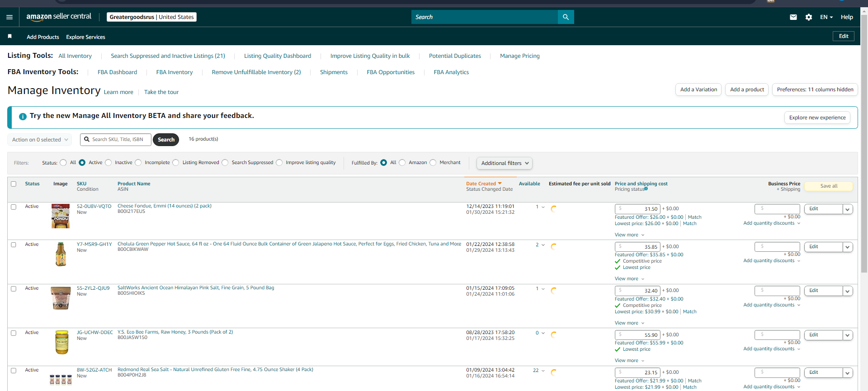
Task: Open Search Suppressed and Inactive Listings (21)
Action: point(168,56)
